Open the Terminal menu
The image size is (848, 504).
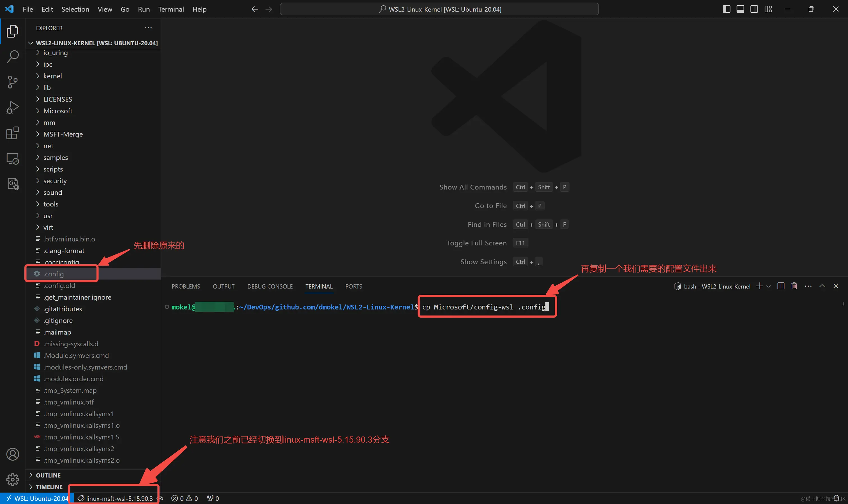pyautogui.click(x=170, y=9)
